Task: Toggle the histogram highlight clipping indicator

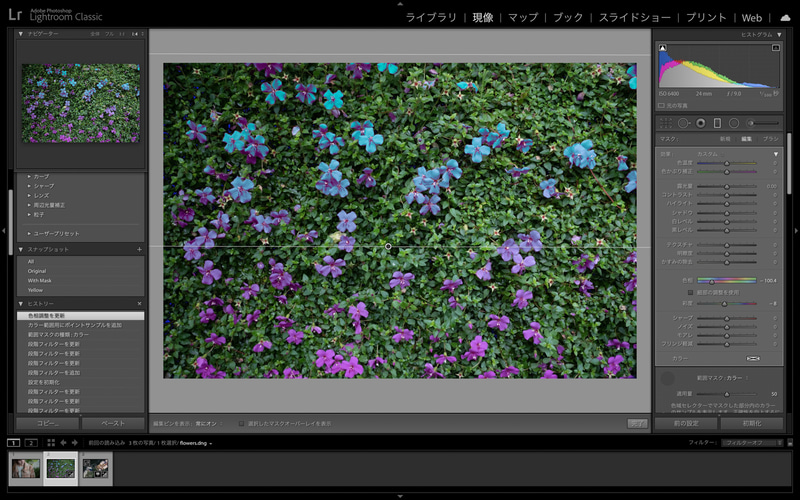Action: tap(776, 48)
